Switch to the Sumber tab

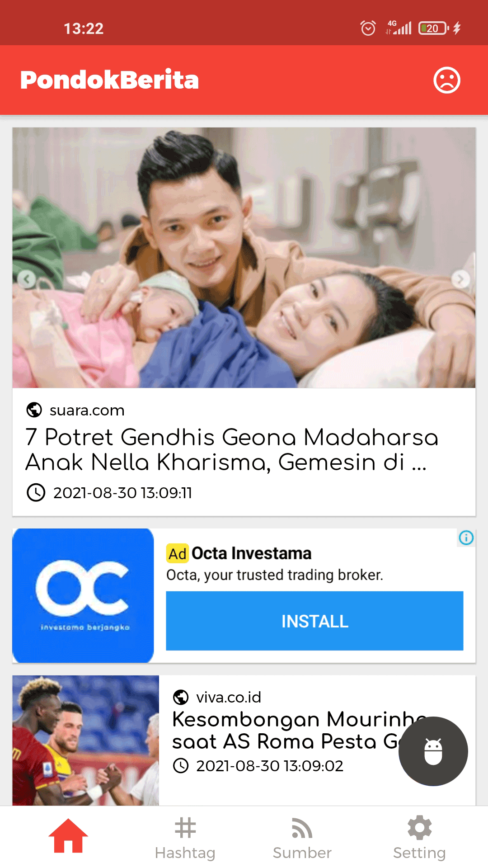tap(302, 839)
